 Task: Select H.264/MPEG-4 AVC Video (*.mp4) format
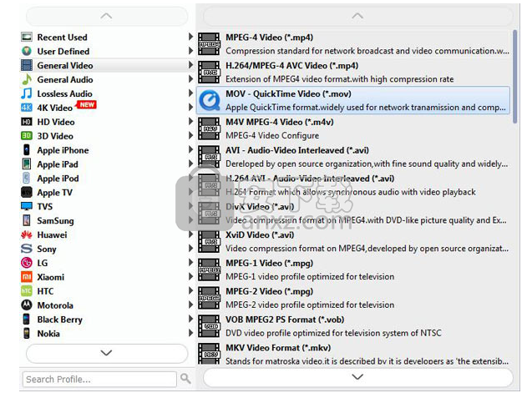pos(353,73)
